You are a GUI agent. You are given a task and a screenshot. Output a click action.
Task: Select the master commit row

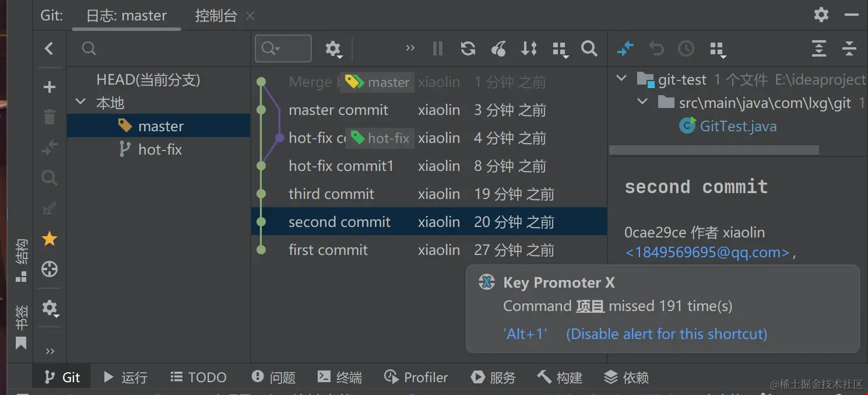429,110
